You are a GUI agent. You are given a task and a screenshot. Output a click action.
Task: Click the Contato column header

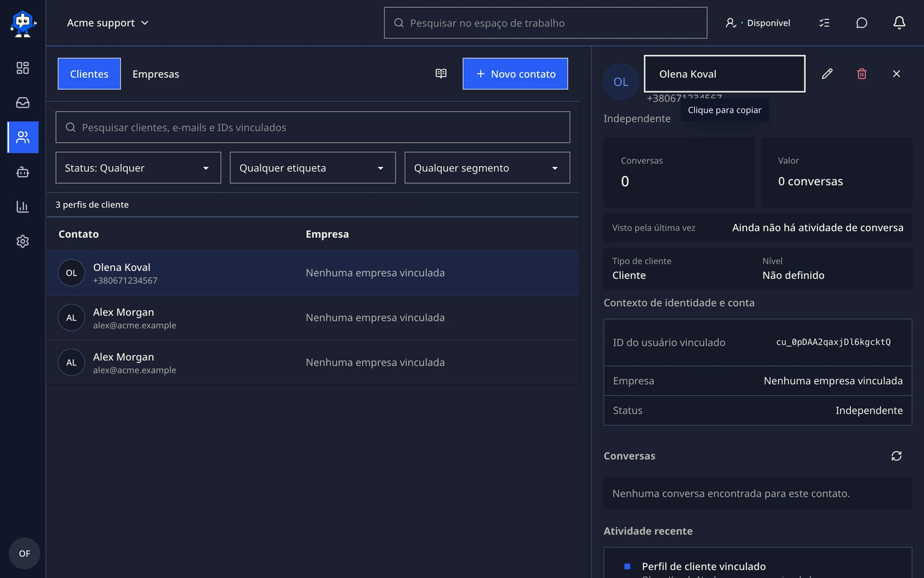coord(79,234)
